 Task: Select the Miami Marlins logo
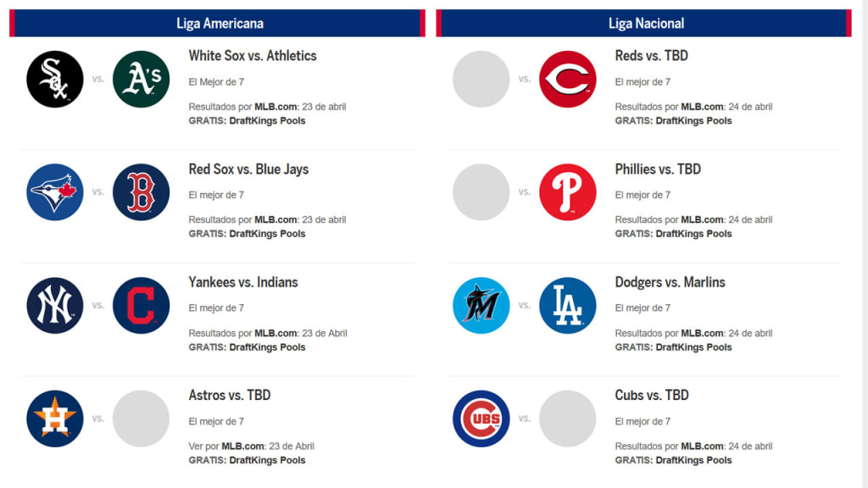point(481,305)
